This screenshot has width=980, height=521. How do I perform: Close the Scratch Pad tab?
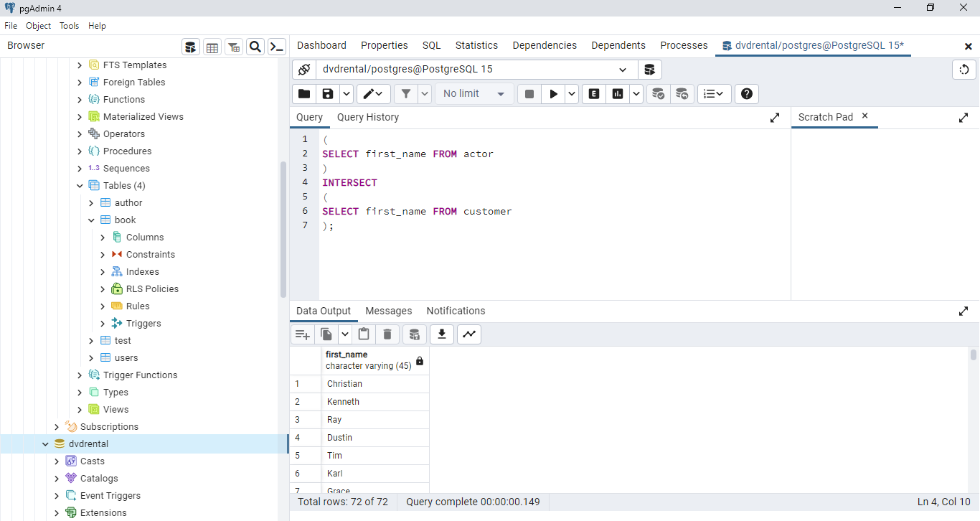[x=864, y=116]
